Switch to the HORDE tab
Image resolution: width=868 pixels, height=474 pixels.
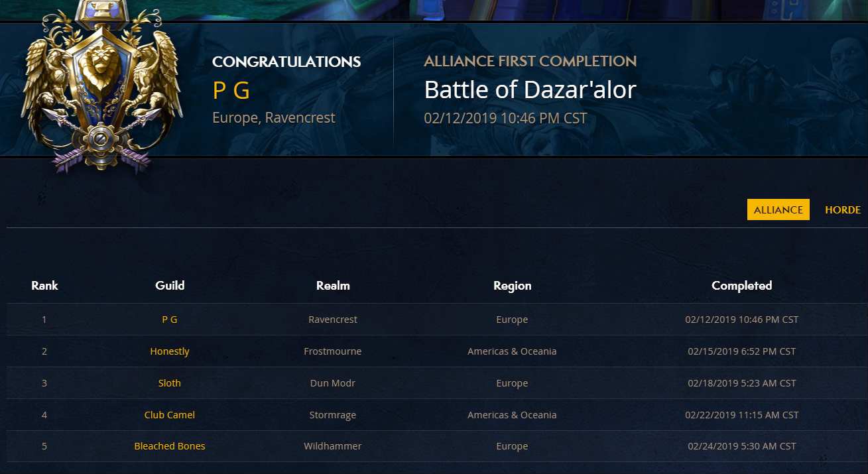coord(842,209)
